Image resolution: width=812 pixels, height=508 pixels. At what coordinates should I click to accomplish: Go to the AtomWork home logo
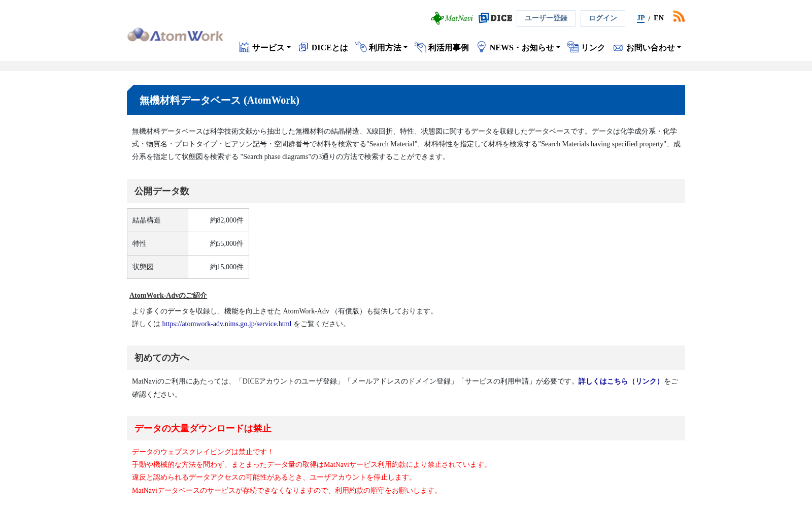click(x=175, y=35)
